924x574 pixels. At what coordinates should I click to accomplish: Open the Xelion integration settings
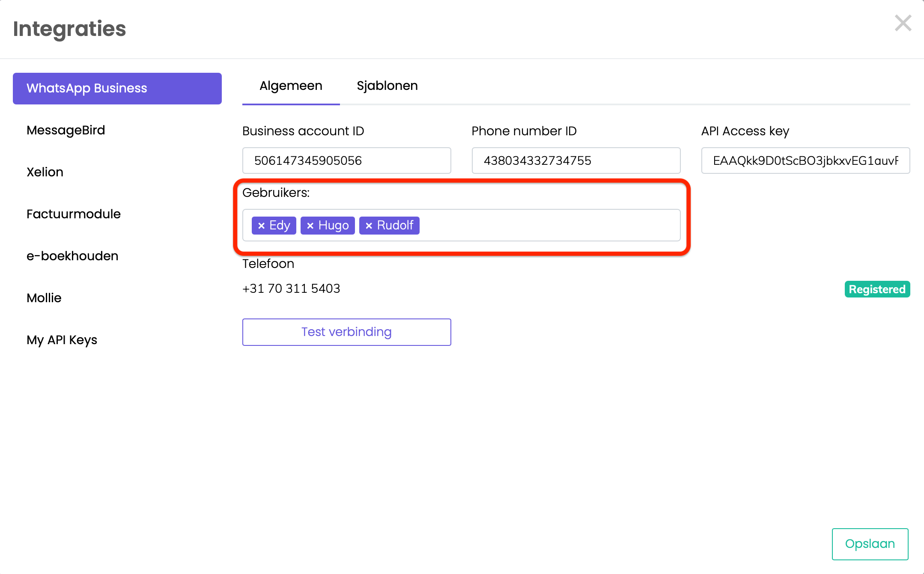[x=45, y=172]
